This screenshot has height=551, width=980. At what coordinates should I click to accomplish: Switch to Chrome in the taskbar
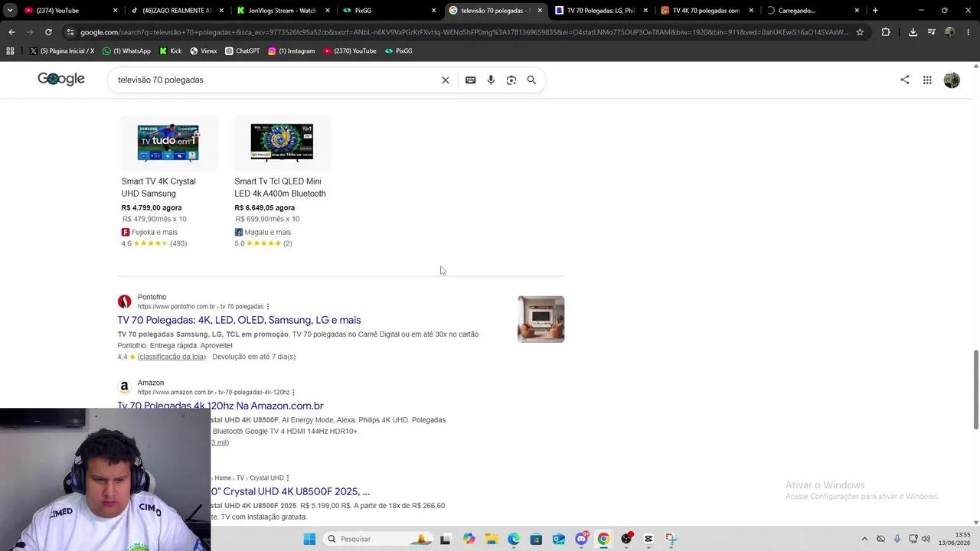point(603,539)
